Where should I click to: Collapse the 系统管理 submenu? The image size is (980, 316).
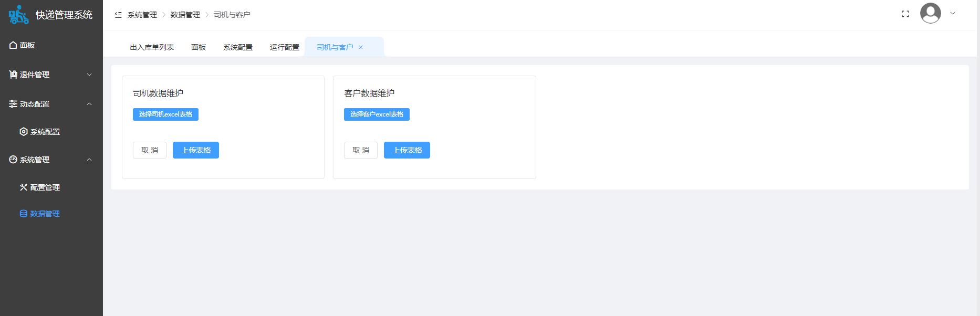tap(89, 160)
